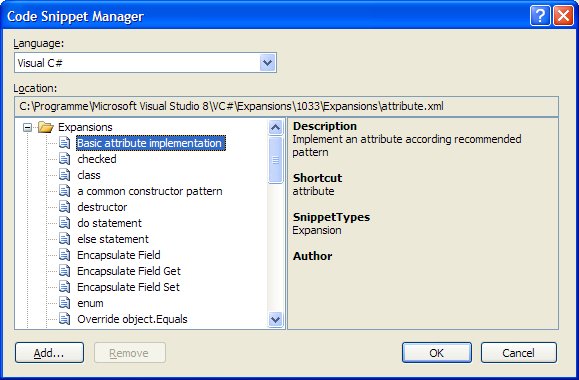Click the Cancel button

(518, 353)
